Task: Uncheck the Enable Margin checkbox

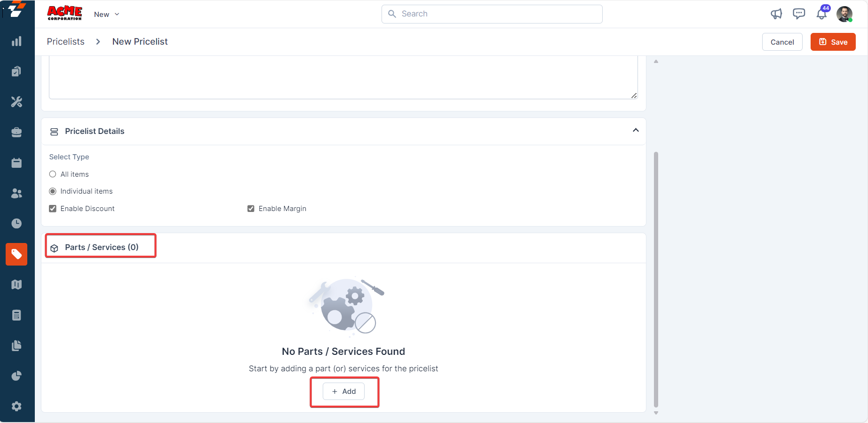Action: (x=251, y=209)
